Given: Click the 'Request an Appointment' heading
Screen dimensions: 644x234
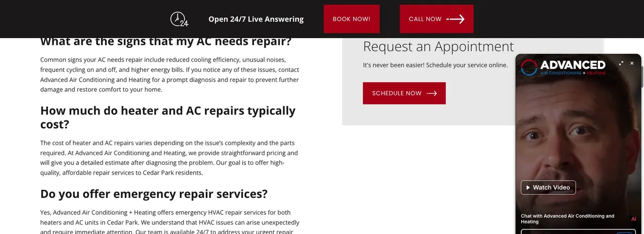Looking at the screenshot, I should tap(438, 47).
